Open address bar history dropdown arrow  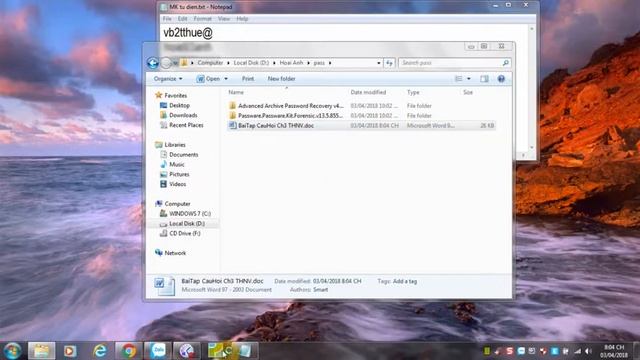[378, 63]
